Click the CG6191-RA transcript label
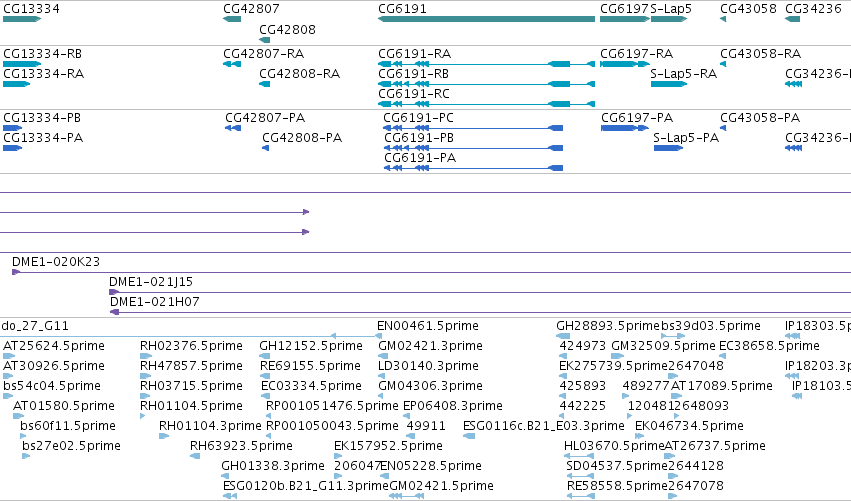 (x=415, y=54)
